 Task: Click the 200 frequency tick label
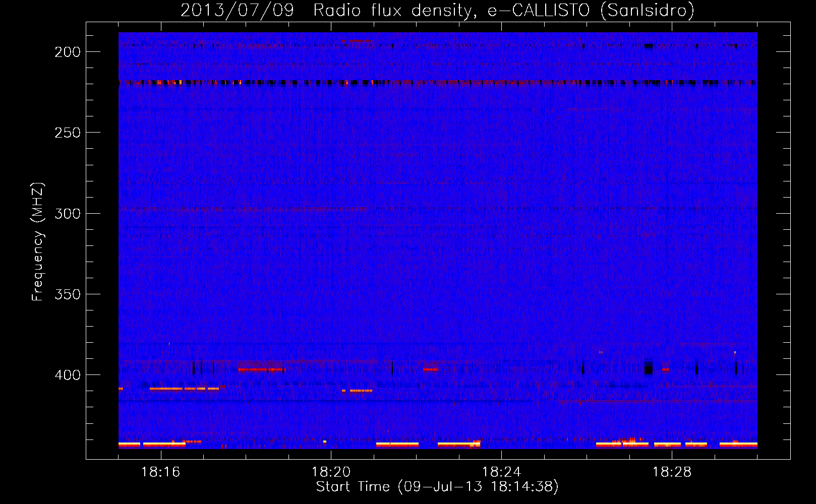[68, 52]
